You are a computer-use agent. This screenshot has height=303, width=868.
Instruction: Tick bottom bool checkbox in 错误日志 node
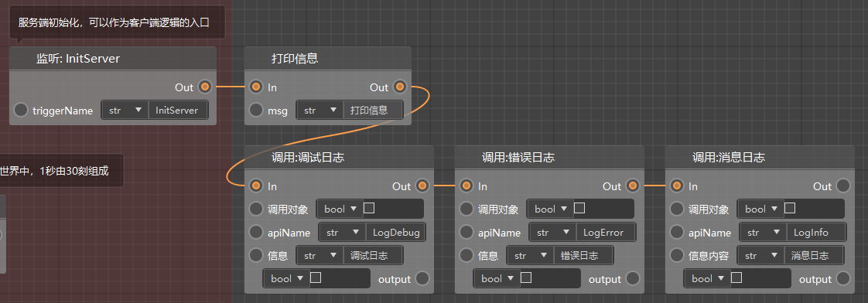pyautogui.click(x=526, y=278)
